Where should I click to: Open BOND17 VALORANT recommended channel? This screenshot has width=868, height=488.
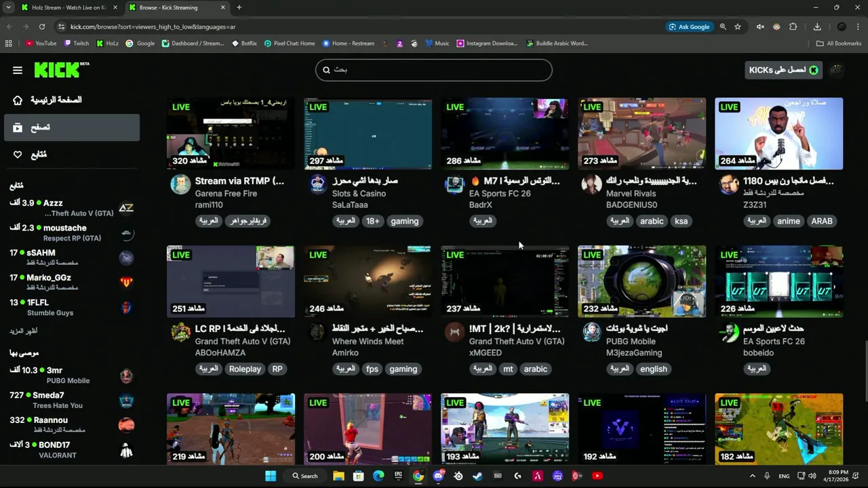72,449
